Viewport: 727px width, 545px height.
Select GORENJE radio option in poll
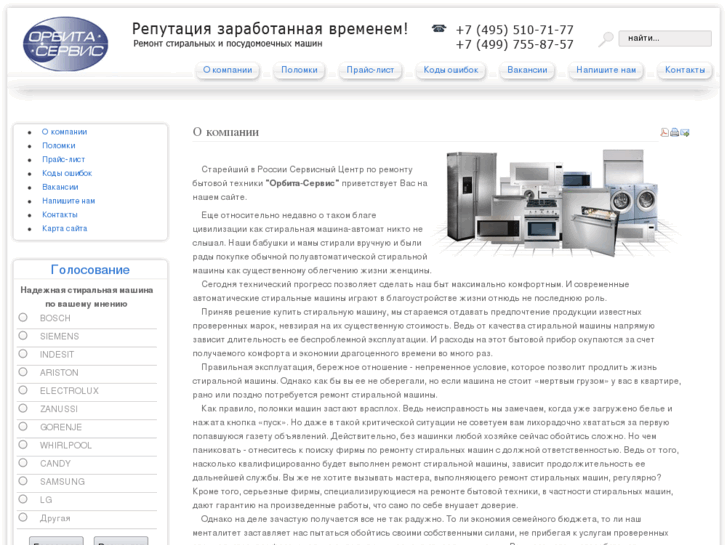pos(23,426)
